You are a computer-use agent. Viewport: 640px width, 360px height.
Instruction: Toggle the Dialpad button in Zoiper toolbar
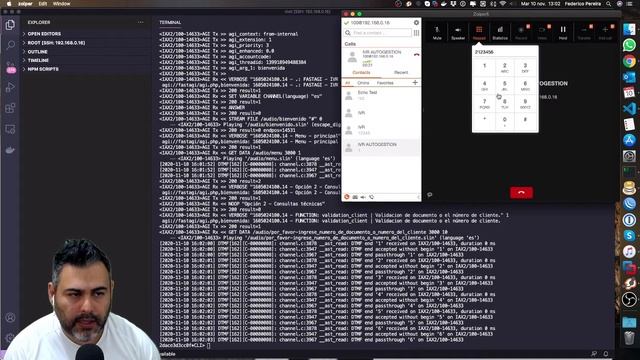pyautogui.click(x=479, y=32)
